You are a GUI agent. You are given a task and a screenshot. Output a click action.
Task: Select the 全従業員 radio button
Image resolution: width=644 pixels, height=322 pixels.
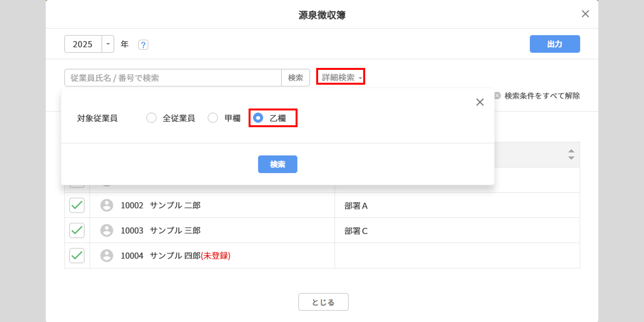point(151,118)
